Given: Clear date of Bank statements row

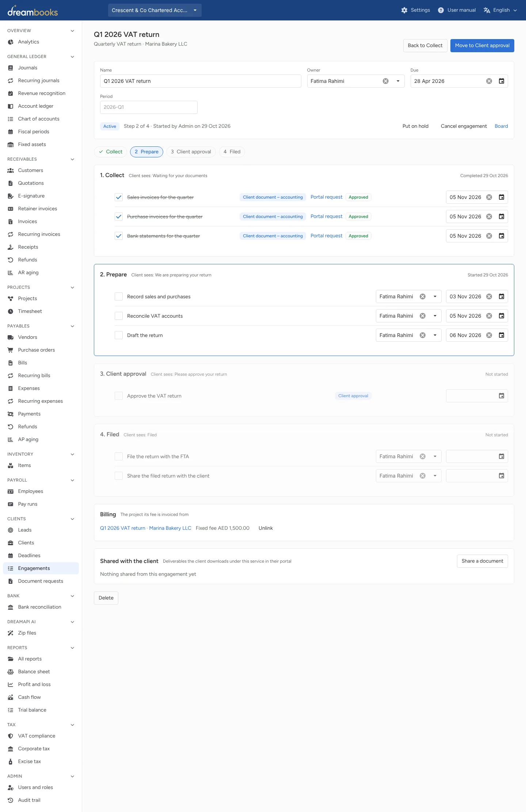Looking at the screenshot, I should pos(489,236).
